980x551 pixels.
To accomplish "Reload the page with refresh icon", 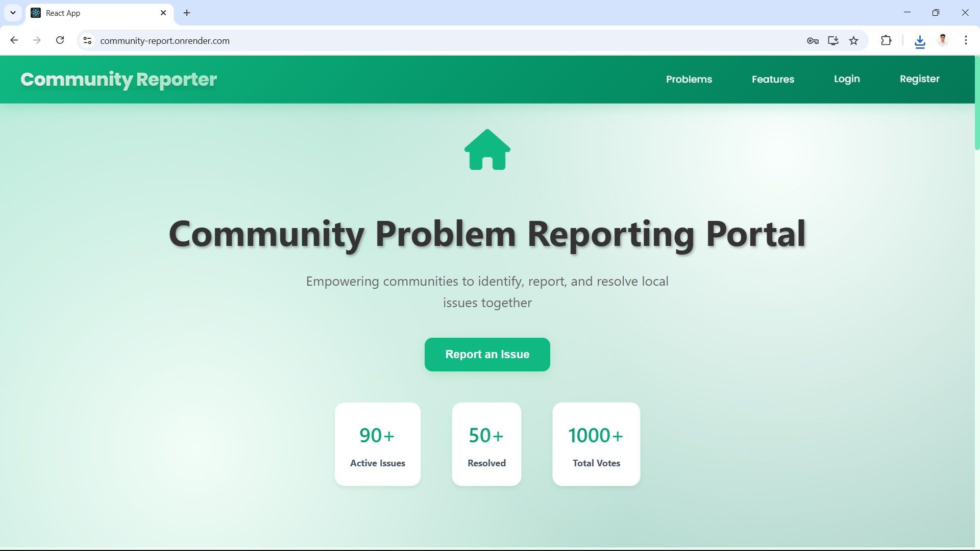I will pos(60,40).
